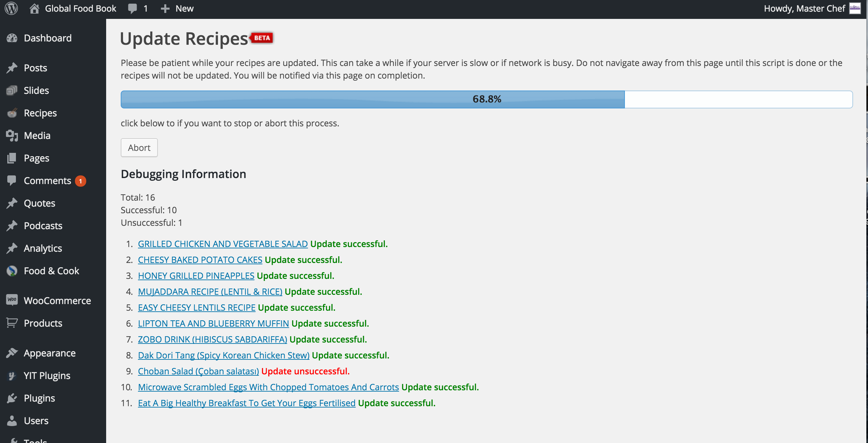
Task: Click the Food & Cook globe icon
Action: [x=12, y=271]
